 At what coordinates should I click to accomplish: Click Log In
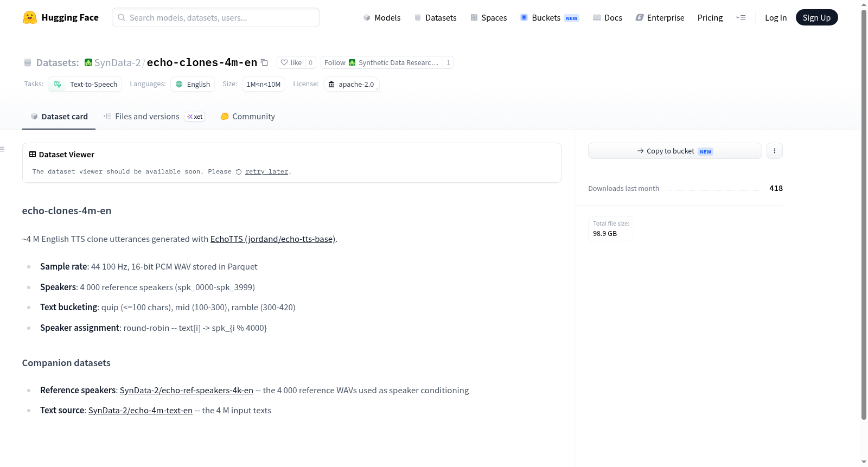click(776, 18)
